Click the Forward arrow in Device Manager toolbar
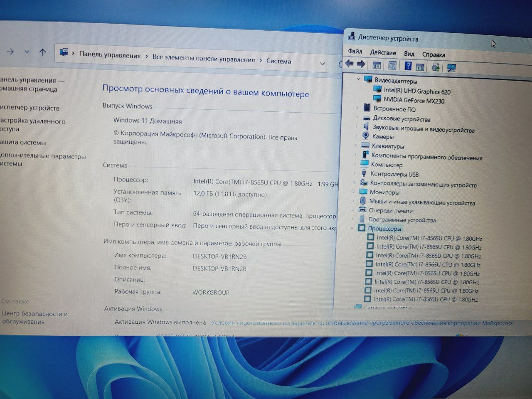 [x=361, y=64]
